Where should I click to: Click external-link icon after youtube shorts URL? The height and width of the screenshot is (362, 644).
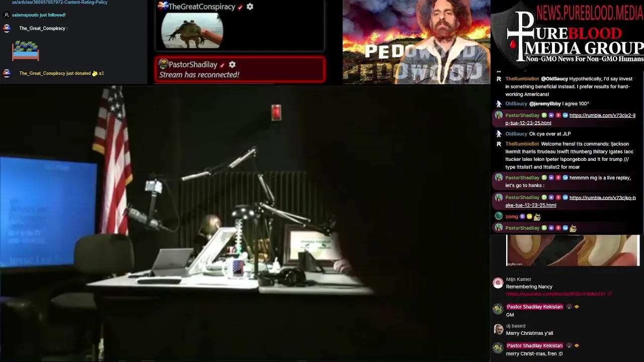point(610,294)
